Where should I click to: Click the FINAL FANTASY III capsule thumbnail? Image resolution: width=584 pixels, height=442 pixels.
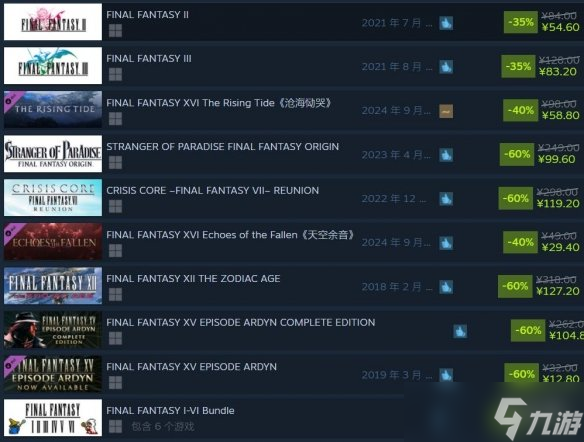[53, 66]
